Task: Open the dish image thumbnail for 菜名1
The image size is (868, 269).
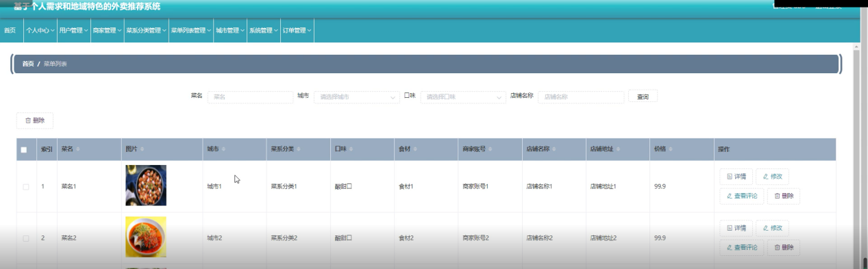Action: (146, 185)
